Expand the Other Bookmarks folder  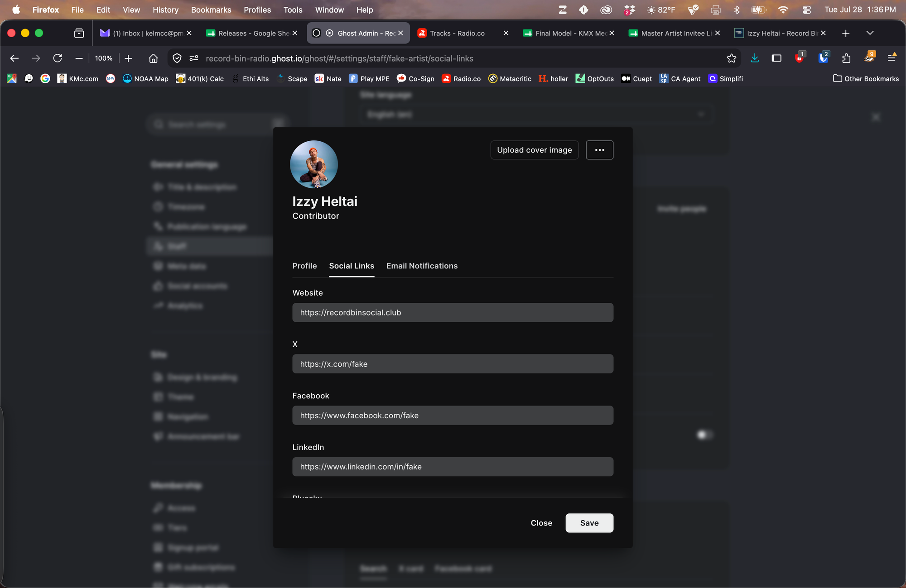pos(866,78)
